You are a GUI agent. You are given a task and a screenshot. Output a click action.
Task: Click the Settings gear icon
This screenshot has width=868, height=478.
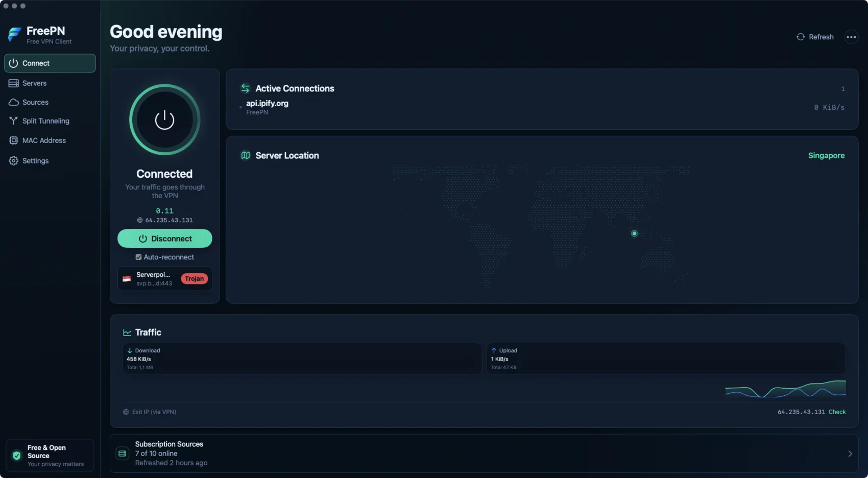14,161
